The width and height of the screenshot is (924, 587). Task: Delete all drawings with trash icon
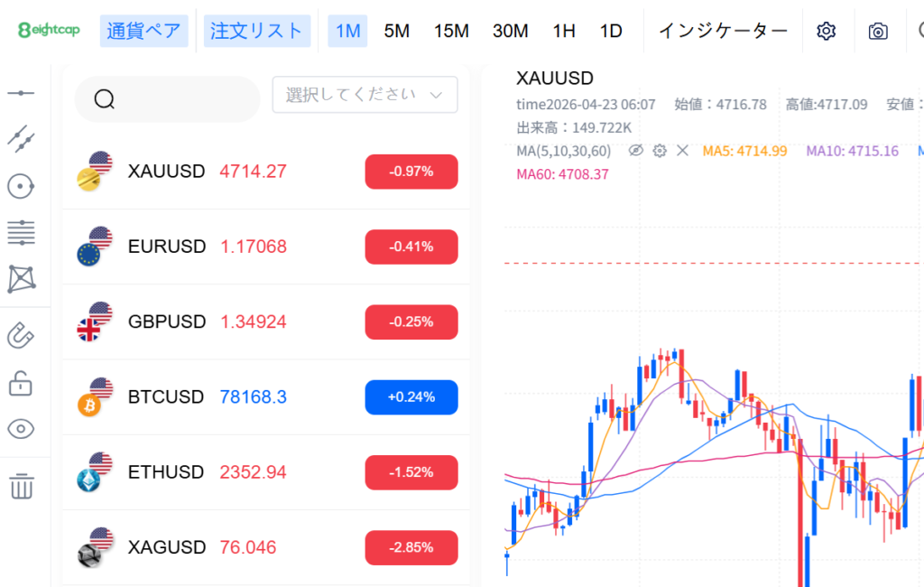(x=21, y=486)
